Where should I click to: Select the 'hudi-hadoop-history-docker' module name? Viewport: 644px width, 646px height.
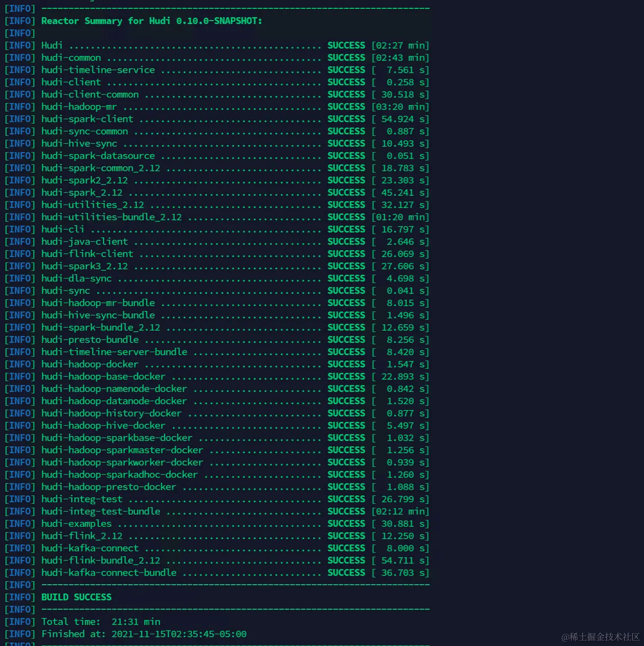pos(111,413)
